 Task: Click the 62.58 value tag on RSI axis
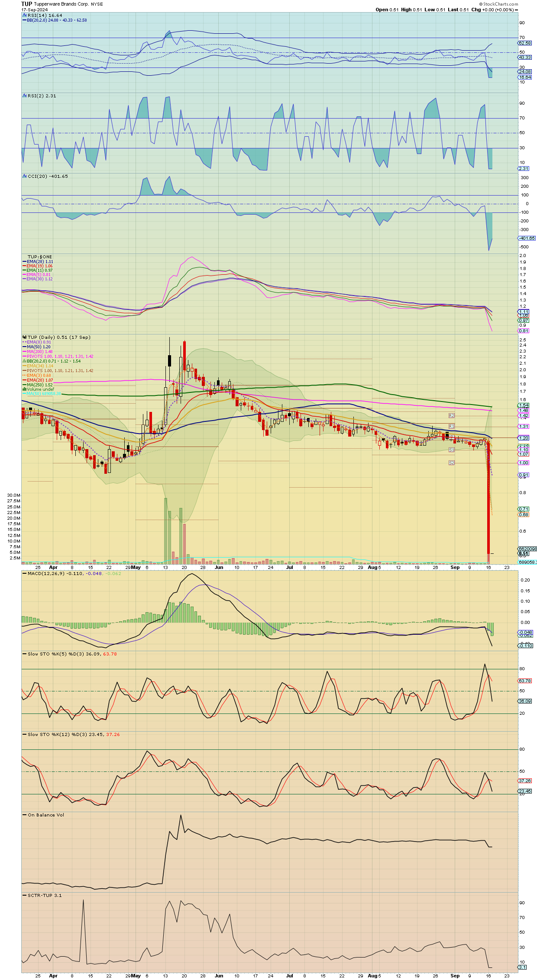pyautogui.click(x=525, y=43)
